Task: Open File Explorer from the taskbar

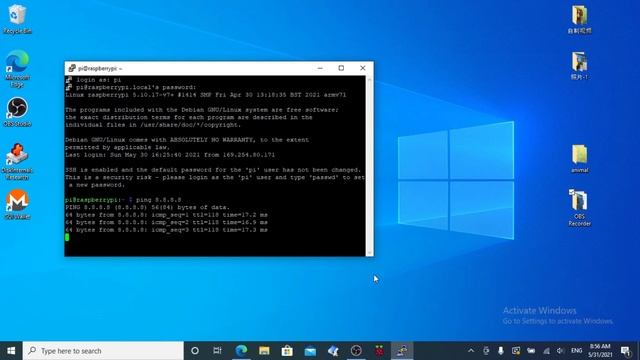Action: 264,351
